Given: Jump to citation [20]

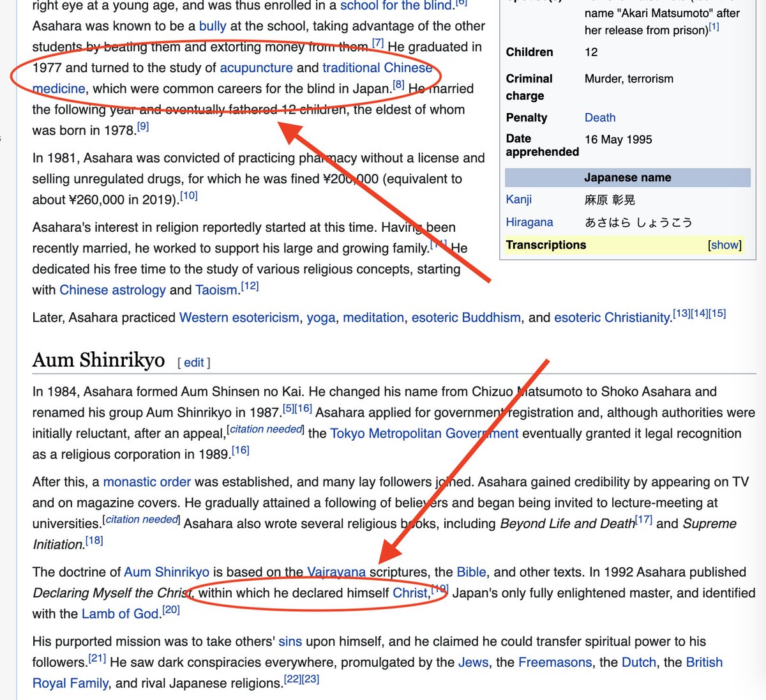Looking at the screenshot, I should pyautogui.click(x=171, y=611).
